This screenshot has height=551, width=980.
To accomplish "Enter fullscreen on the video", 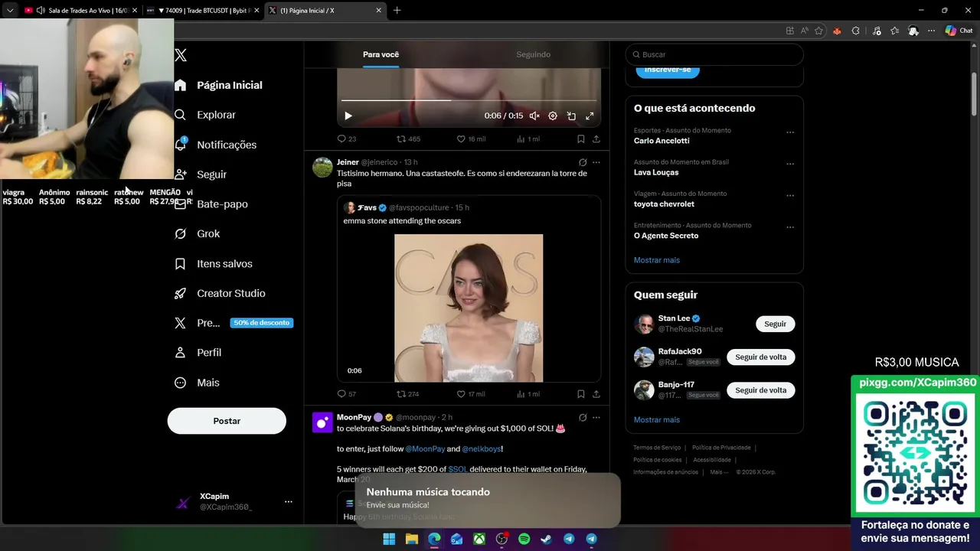I will tap(590, 116).
